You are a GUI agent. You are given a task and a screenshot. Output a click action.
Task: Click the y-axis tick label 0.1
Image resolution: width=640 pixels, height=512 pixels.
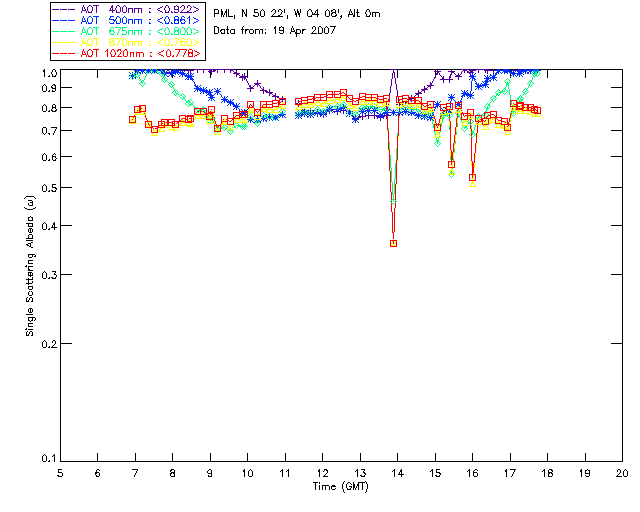tap(49, 459)
